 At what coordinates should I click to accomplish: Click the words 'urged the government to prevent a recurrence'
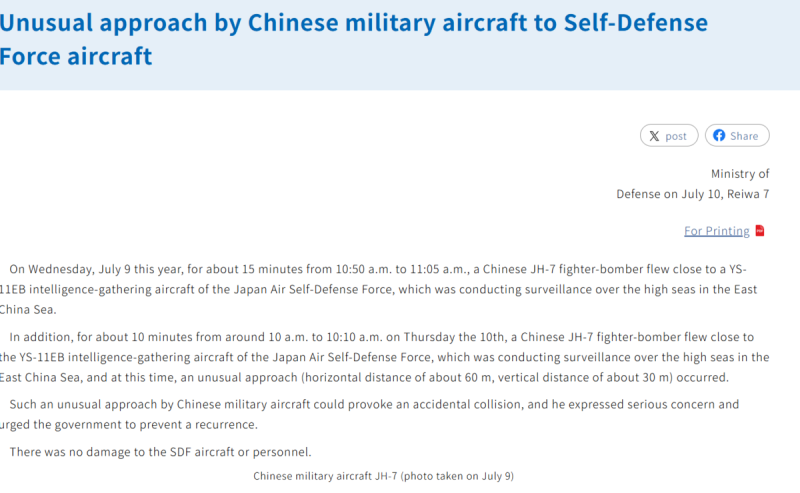tap(128, 425)
